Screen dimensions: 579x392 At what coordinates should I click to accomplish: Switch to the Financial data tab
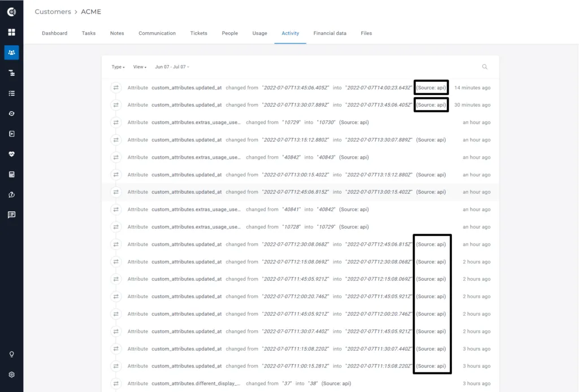pyautogui.click(x=330, y=33)
